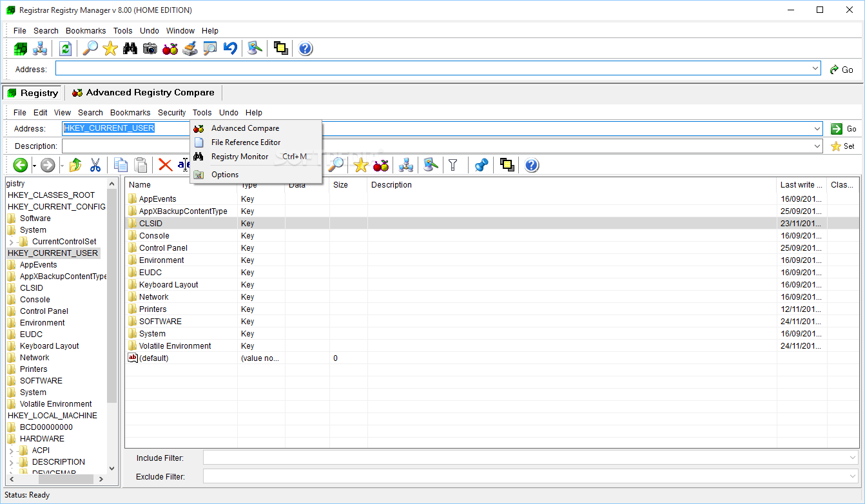The width and height of the screenshot is (865, 504).
Task: Open Options from the Tools menu
Action: 256,175
